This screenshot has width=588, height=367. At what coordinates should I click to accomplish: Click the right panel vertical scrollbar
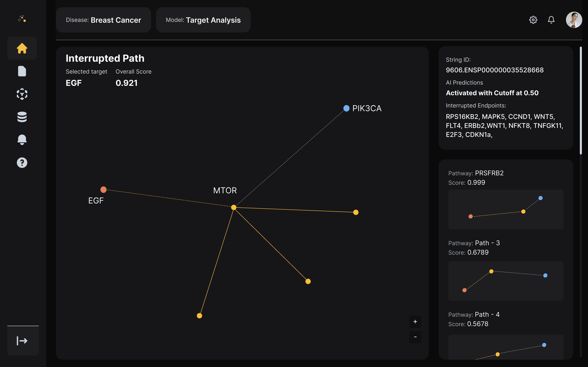580,101
